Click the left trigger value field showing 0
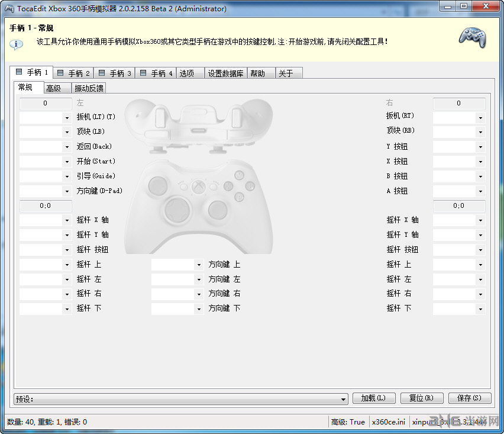This screenshot has width=504, height=434. click(x=46, y=103)
